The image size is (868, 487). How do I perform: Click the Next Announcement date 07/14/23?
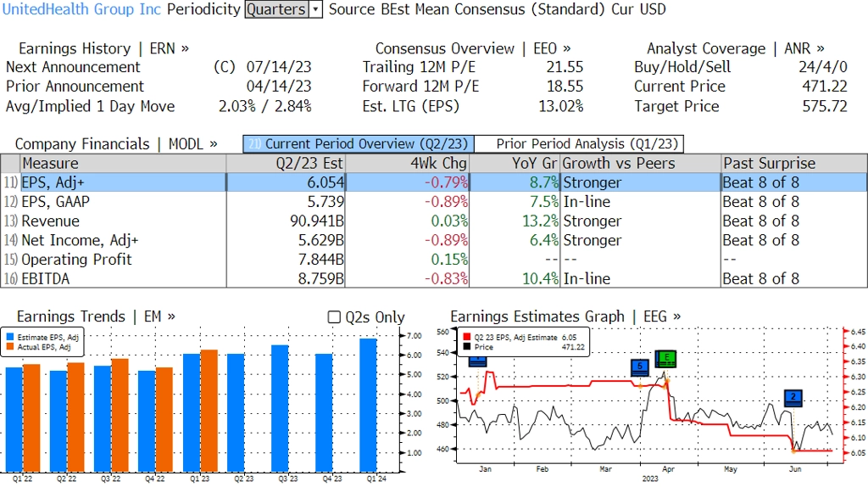[x=279, y=67]
